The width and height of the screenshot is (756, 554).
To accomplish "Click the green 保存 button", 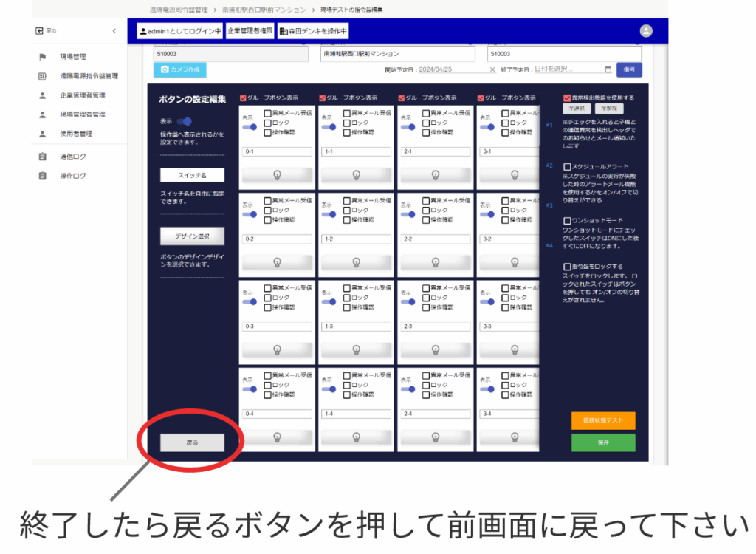I will (602, 442).
